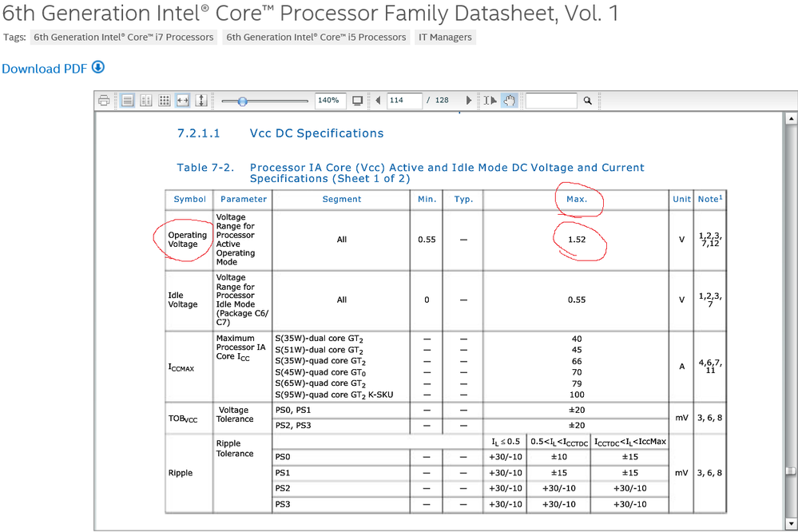Click the '0.55' minimum operating voltage
798x532 pixels.
[427, 240]
